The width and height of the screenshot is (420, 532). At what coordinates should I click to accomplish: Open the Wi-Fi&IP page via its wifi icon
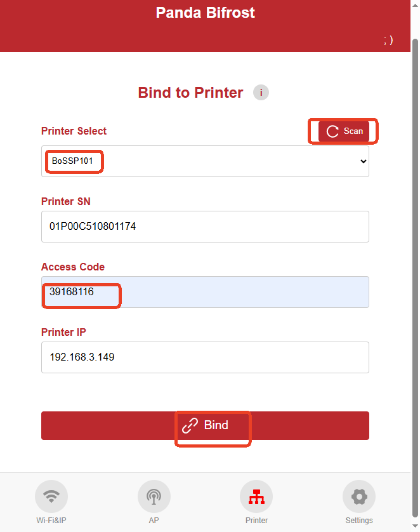(x=51, y=496)
